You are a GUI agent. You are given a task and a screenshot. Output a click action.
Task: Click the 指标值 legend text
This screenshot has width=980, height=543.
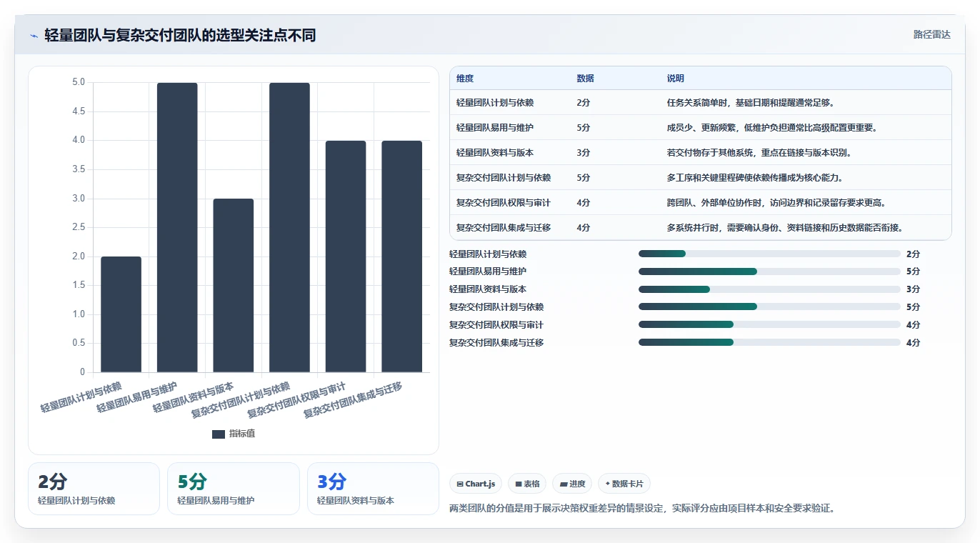[242, 434]
